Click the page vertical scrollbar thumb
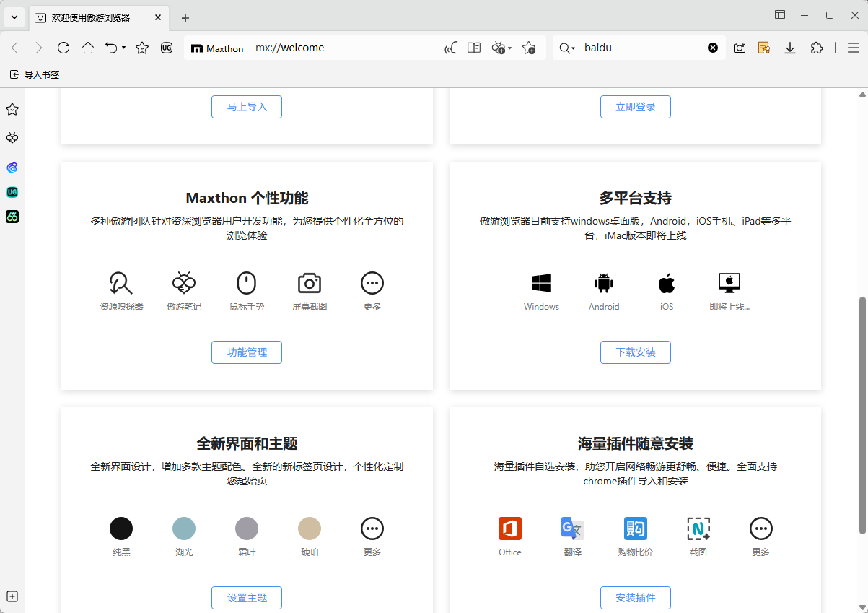This screenshot has height=613, width=868. click(x=862, y=415)
